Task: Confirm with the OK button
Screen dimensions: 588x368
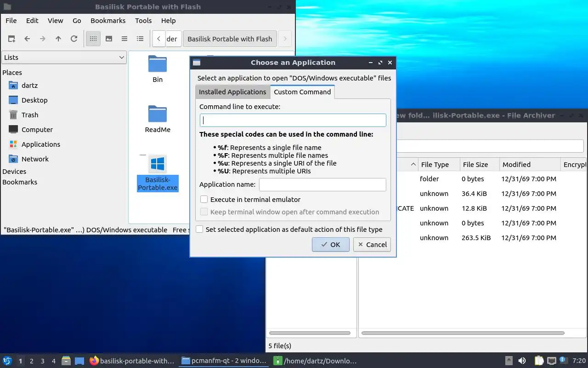Action: pos(331,245)
